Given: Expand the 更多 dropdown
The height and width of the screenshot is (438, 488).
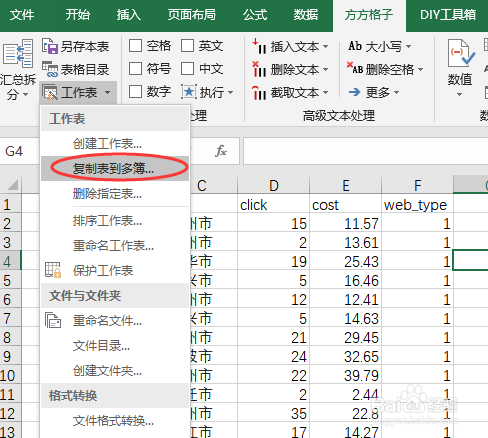Looking at the screenshot, I should coord(396,92).
